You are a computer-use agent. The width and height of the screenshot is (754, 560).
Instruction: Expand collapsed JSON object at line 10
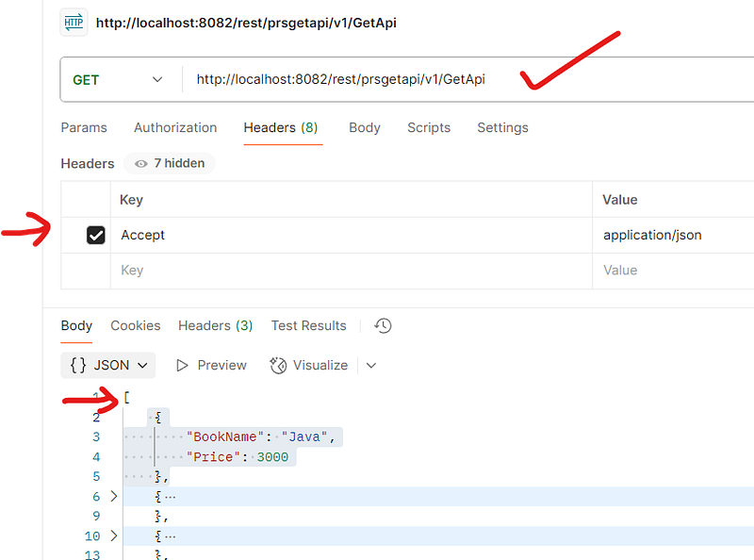click(x=115, y=536)
